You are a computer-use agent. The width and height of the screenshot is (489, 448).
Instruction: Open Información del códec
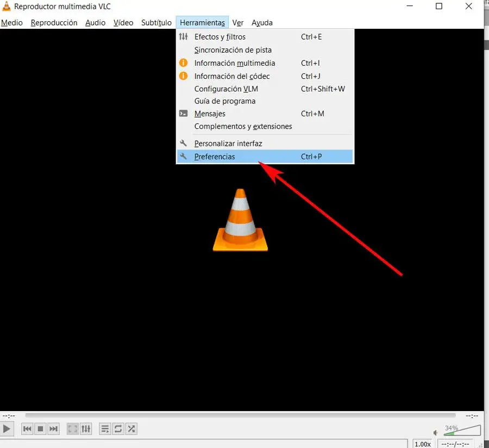tap(265, 76)
